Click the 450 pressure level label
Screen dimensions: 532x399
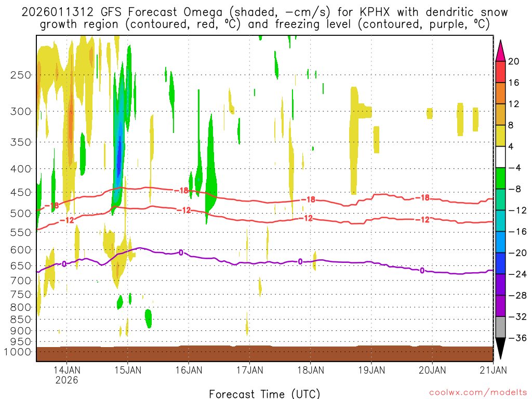coord(21,192)
